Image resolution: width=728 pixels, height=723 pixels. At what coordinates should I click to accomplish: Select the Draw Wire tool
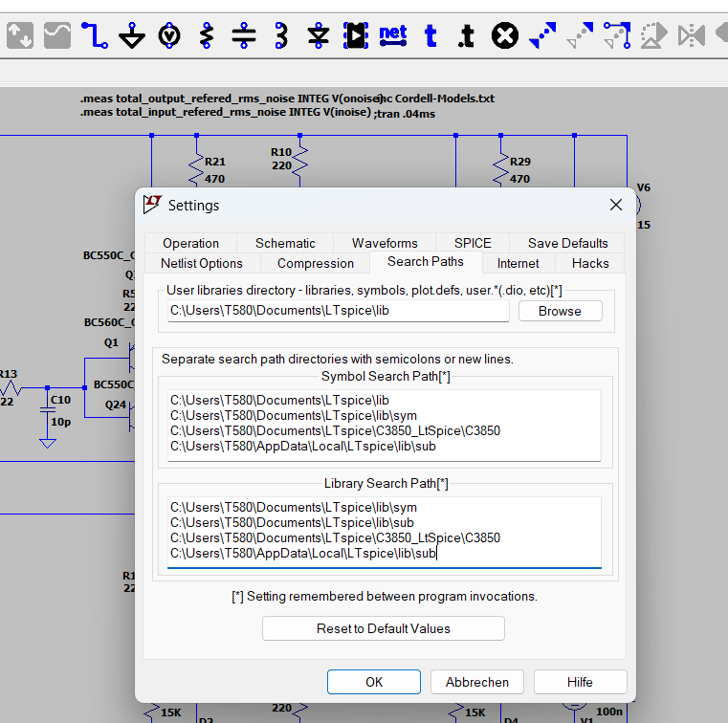tap(95, 35)
